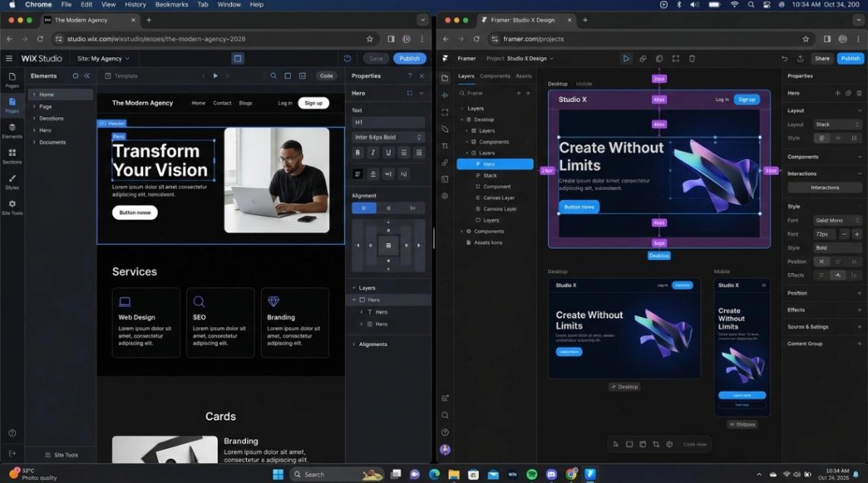This screenshot has height=483, width=868.
Task: Open the Styles brush panel in Wix
Action: coord(11,182)
